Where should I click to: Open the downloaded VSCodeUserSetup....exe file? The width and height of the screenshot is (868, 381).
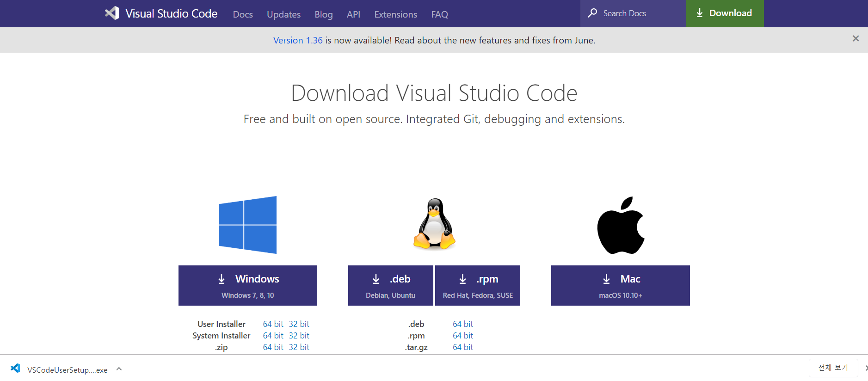click(x=67, y=370)
